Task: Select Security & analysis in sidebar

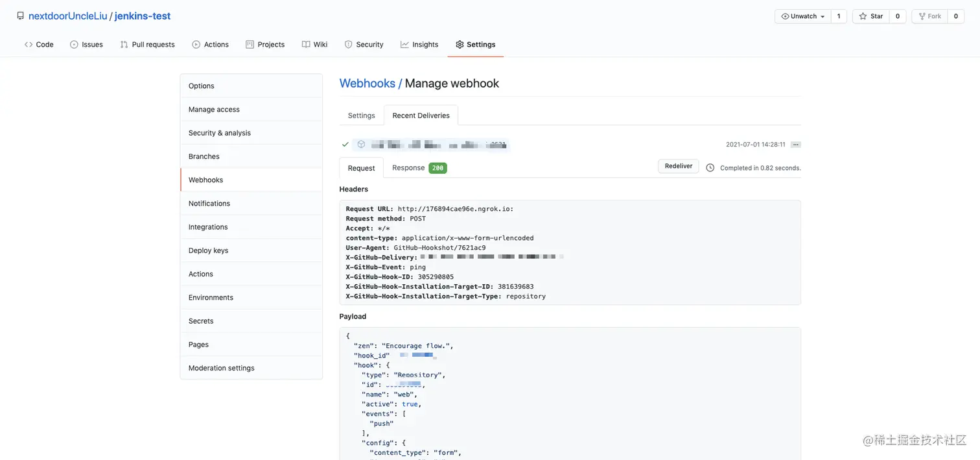Action: pos(251,132)
